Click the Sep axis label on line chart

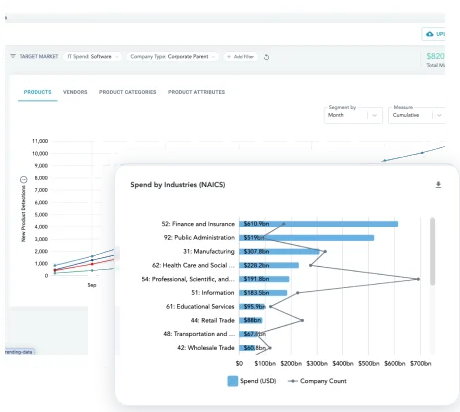click(x=92, y=285)
